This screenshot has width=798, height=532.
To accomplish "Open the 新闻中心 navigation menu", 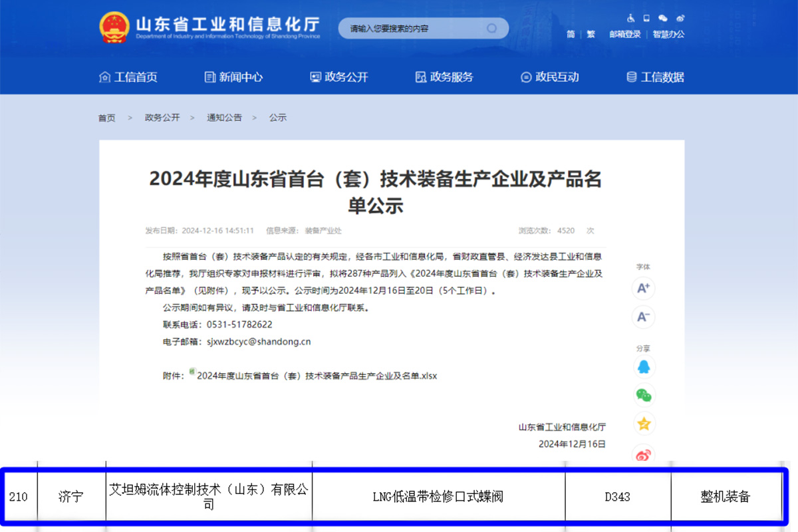I will click(x=233, y=77).
